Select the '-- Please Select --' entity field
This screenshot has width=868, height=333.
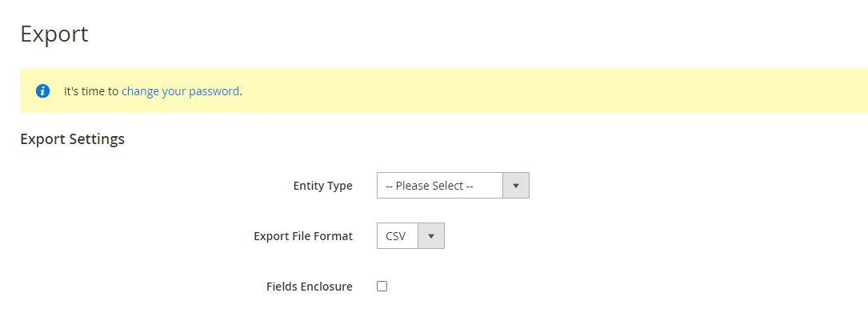point(453,186)
